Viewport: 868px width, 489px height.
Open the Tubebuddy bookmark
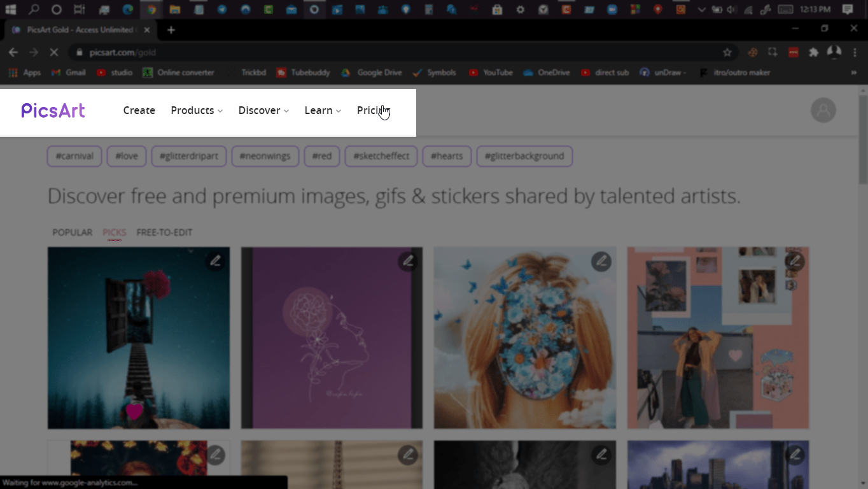304,73
